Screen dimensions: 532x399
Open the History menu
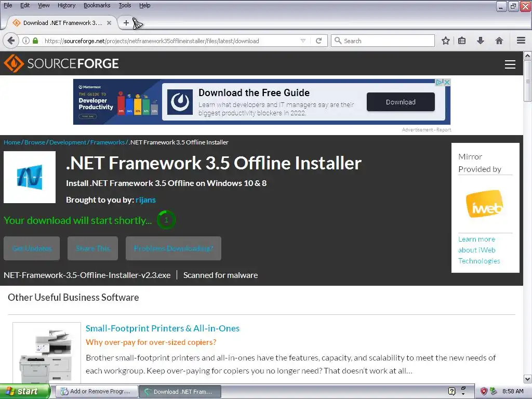pos(66,5)
